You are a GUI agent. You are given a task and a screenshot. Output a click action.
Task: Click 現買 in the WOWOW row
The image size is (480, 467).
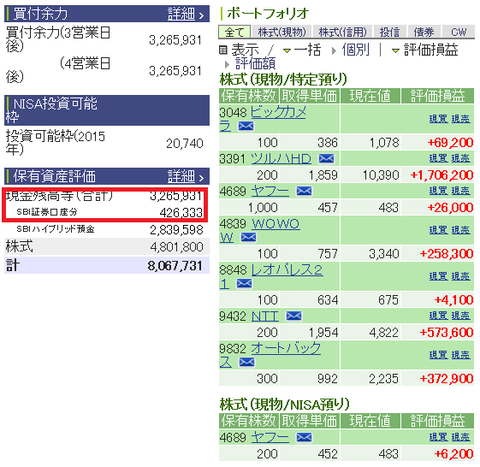(439, 230)
